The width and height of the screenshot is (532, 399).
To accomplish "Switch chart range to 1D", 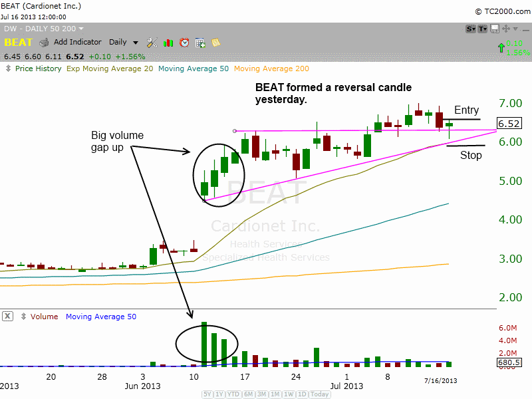I will pos(302,394).
